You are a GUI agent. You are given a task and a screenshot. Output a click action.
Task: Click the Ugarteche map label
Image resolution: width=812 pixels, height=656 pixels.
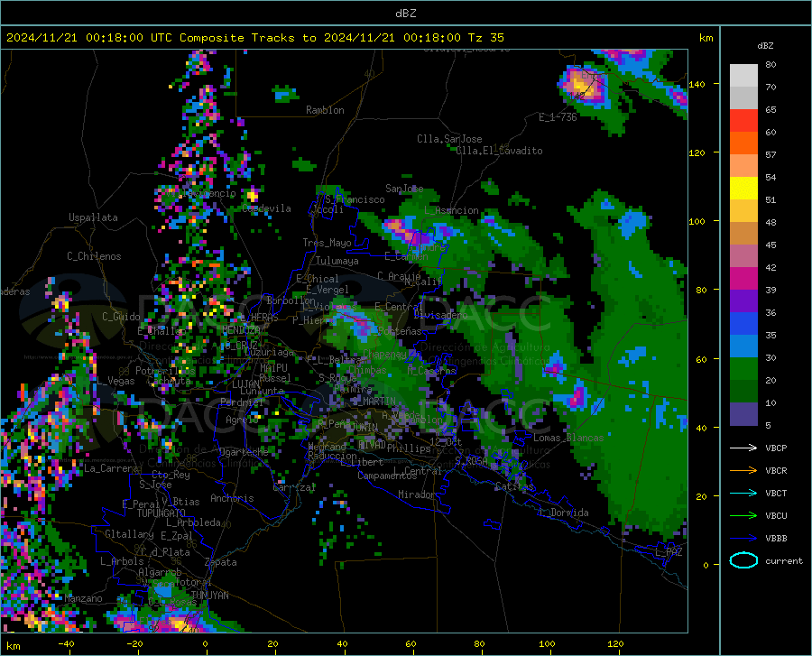(244, 452)
